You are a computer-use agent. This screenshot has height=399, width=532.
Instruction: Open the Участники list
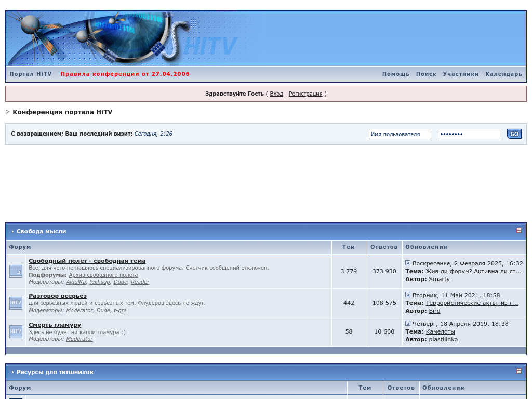461,74
